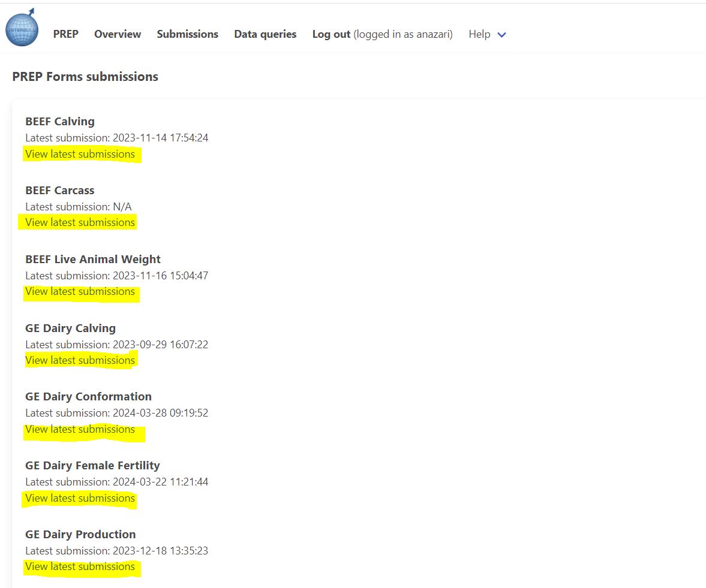
Task: Open the PREP menu item
Action: 65,34
